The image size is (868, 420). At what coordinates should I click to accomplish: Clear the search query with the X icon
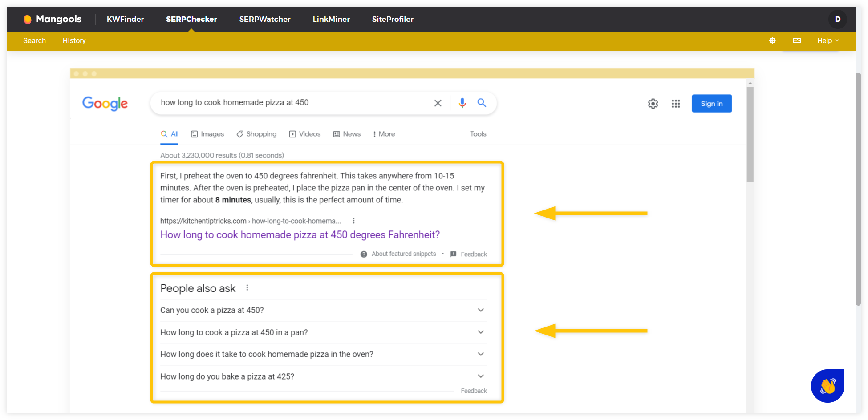click(438, 103)
